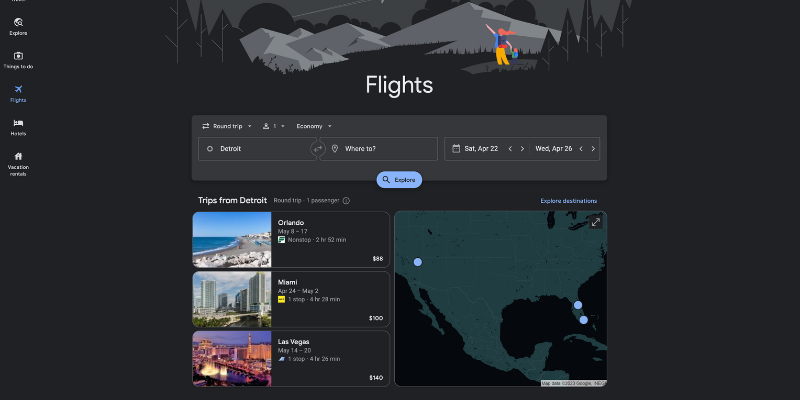Click the Las Vegas marker on map

(x=418, y=262)
